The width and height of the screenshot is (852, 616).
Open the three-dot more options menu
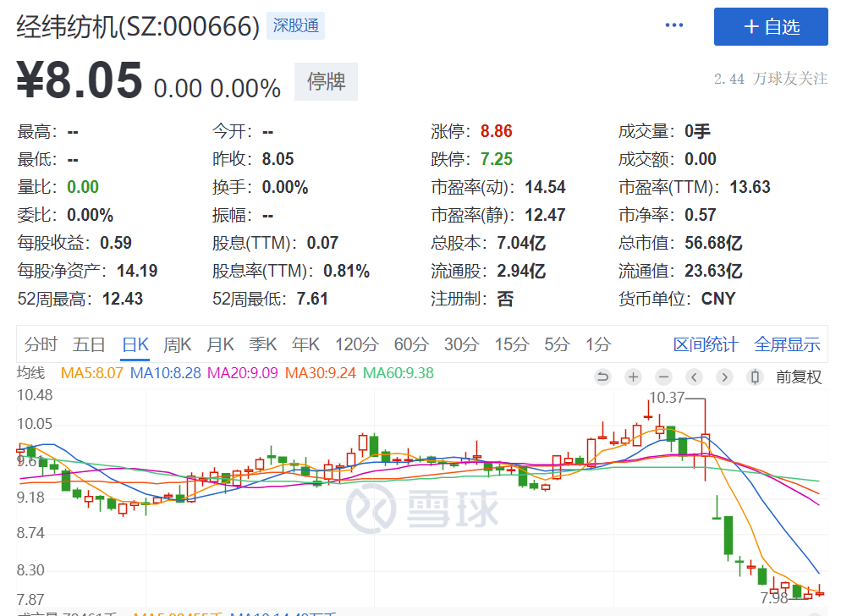tap(674, 25)
